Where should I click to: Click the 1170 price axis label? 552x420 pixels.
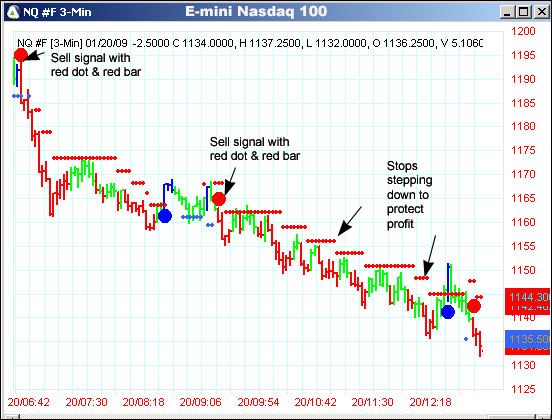[x=523, y=174]
